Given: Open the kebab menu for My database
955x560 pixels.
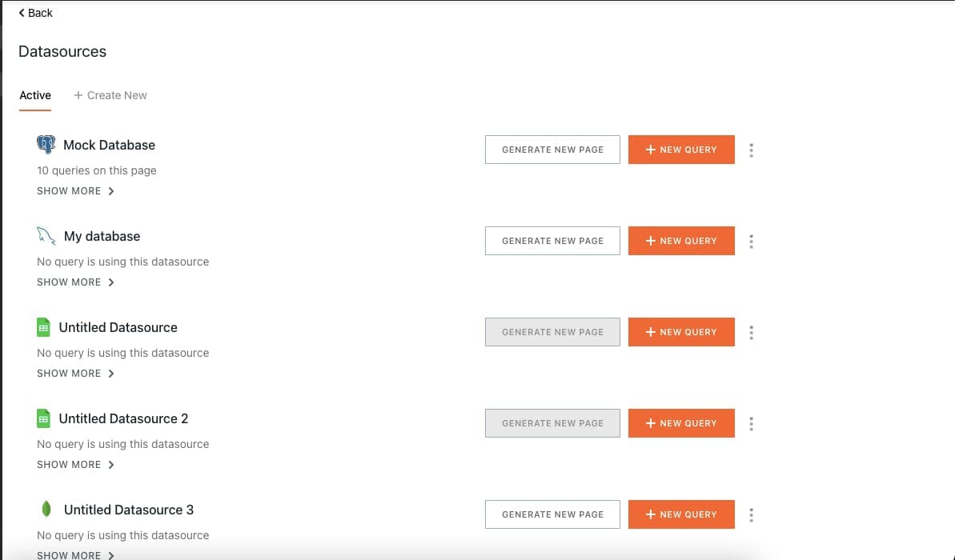Looking at the screenshot, I should [x=751, y=241].
